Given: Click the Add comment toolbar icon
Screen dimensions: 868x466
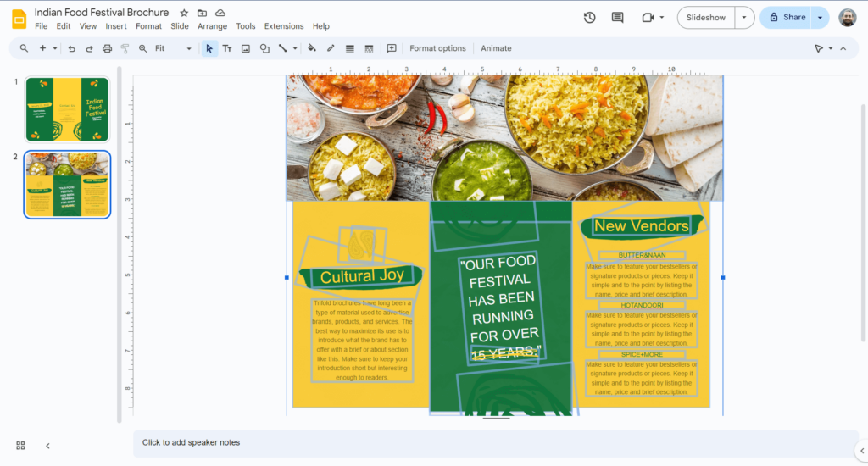Looking at the screenshot, I should click(392, 48).
